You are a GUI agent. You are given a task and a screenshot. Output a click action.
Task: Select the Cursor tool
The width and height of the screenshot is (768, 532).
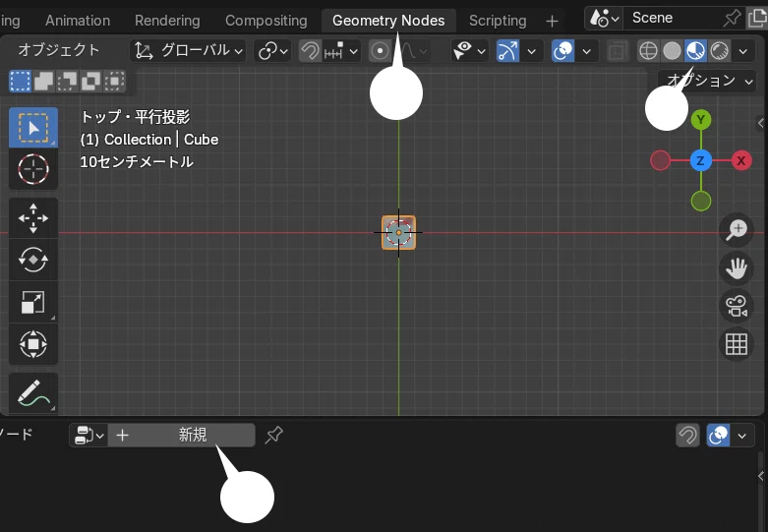[x=33, y=169]
